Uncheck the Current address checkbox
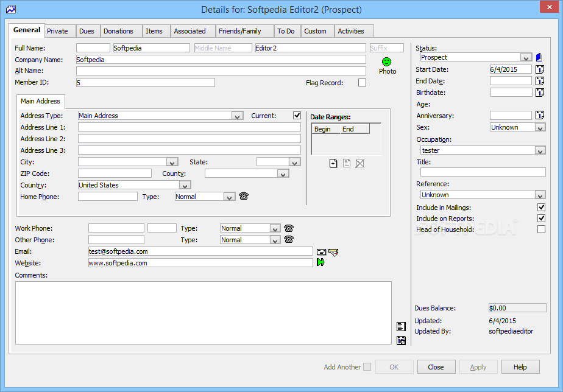 pyautogui.click(x=297, y=116)
